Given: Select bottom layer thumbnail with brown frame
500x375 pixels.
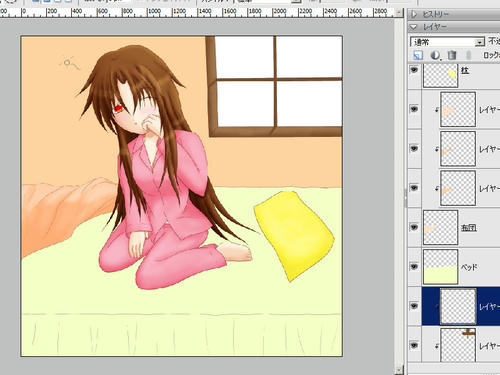Looking at the screenshot, I should pyautogui.click(x=458, y=345).
